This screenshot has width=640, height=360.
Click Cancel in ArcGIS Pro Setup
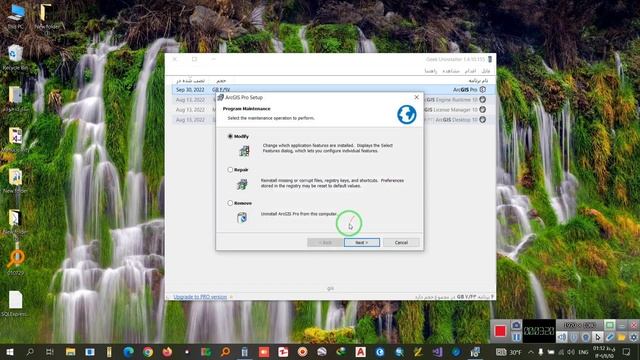pos(401,242)
